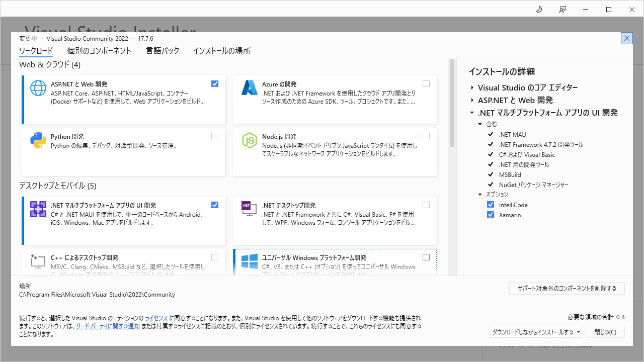Switch to the 個別のコンポーネント tab
The width and height of the screenshot is (644, 362).
pyautogui.click(x=99, y=51)
